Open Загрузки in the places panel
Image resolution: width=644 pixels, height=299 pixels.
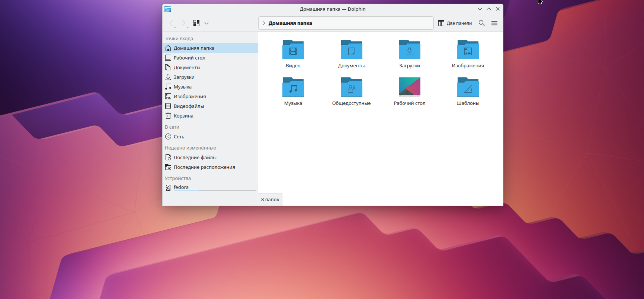point(210,77)
